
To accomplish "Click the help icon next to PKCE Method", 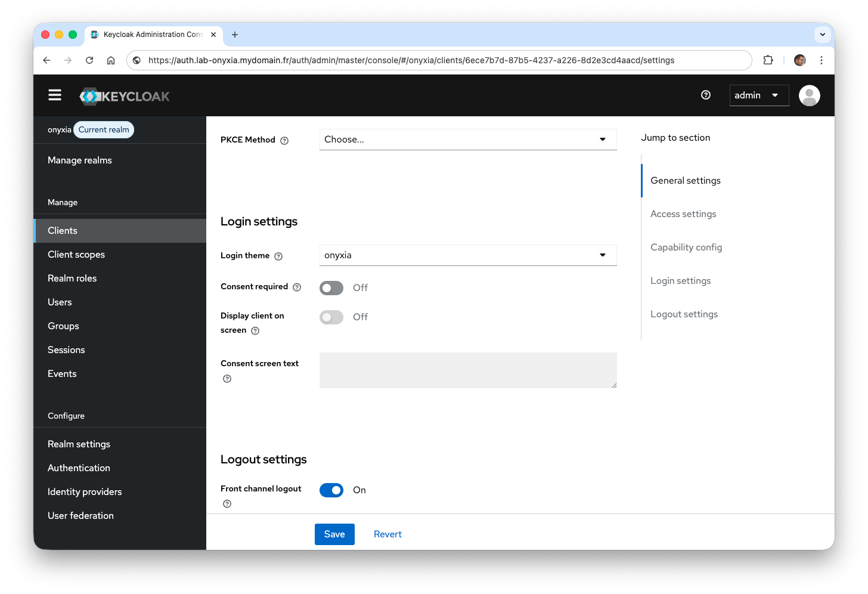I will coord(284,140).
